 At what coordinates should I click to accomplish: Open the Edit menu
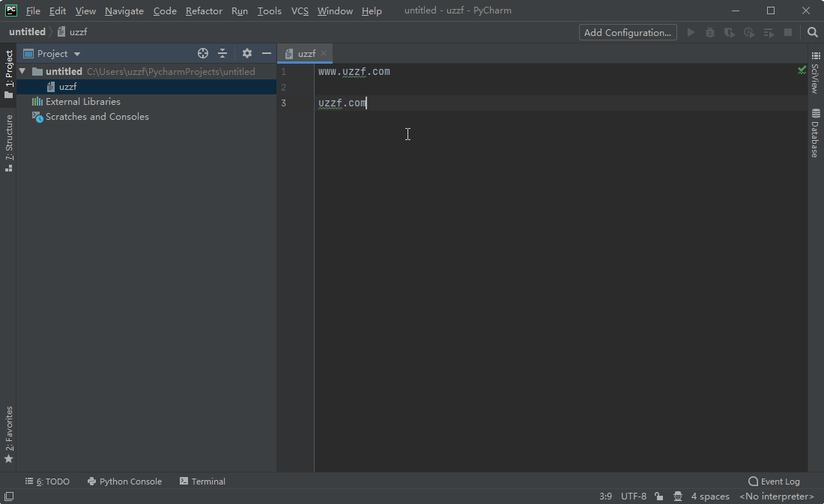click(57, 11)
